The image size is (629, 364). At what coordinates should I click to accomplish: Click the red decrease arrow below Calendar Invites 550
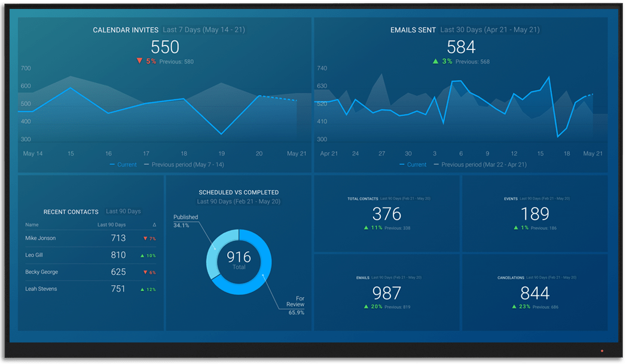click(140, 60)
